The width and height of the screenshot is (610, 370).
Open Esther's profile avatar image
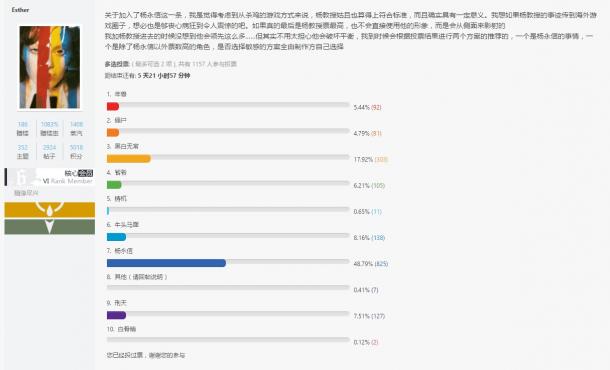coord(49,67)
